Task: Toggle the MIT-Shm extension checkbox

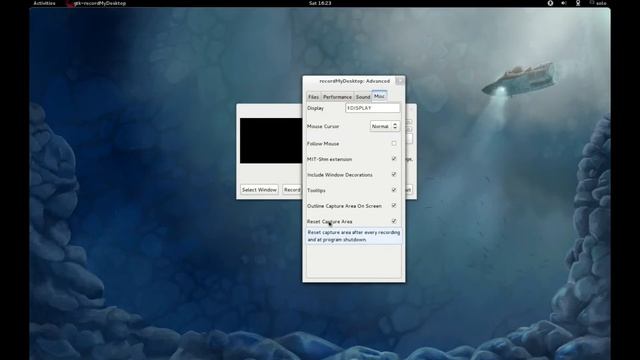Action: point(394,159)
